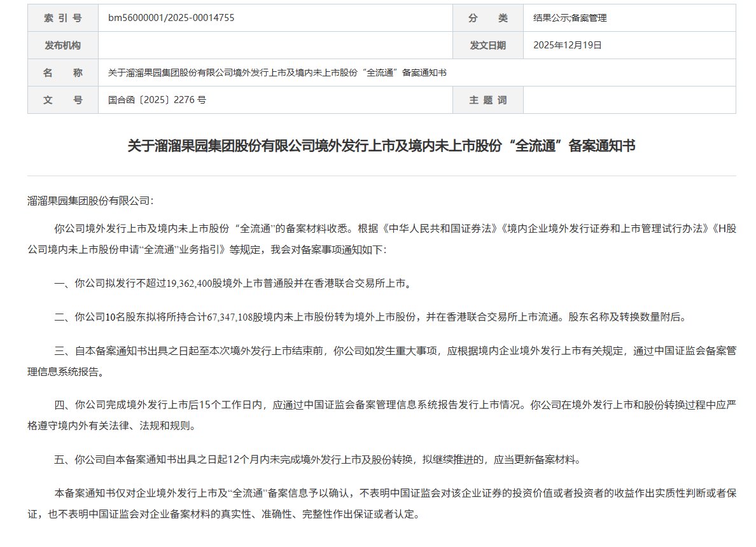Click the 发布机构 label cell
The image size is (756, 547).
[63, 45]
